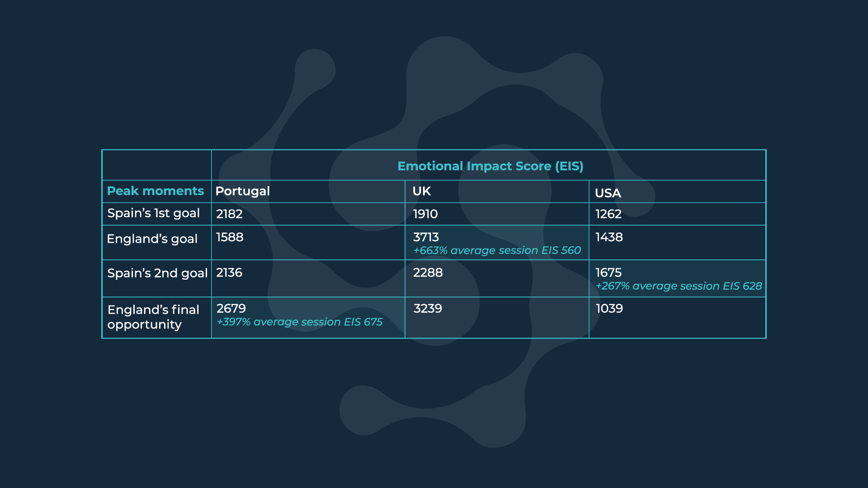Click England's final opportunity row label
This screenshot has width=868, height=488.
[x=153, y=317]
